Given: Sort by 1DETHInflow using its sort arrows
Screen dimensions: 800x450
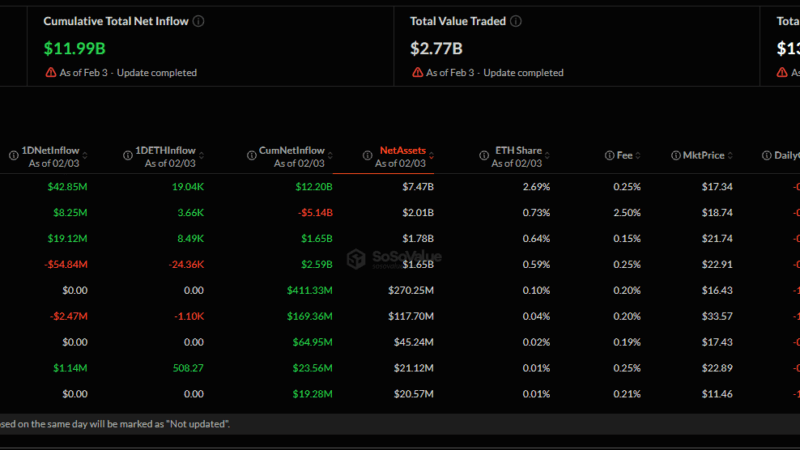Looking at the screenshot, I should (x=202, y=156).
